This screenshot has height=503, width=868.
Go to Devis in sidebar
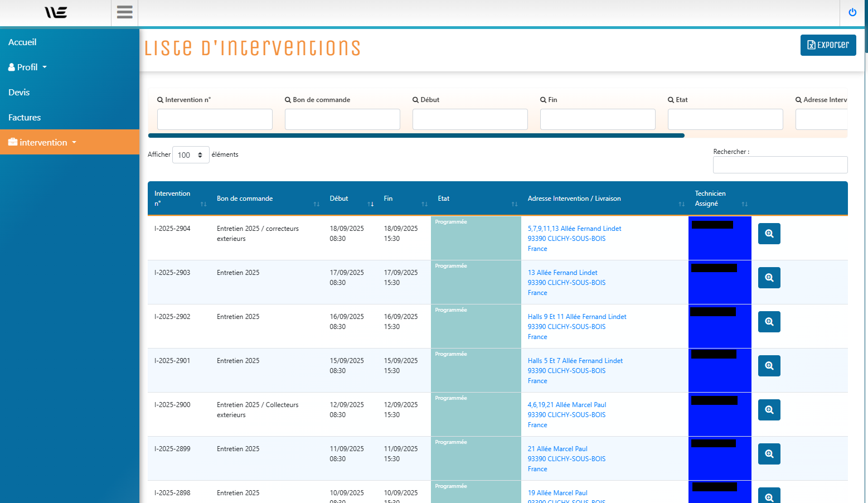coord(19,93)
